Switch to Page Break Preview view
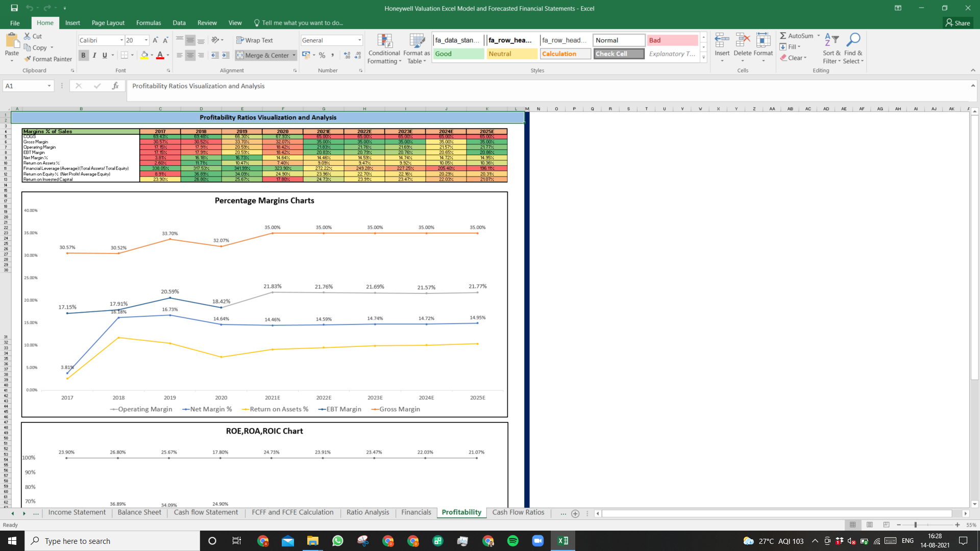Screen dimensions: 980x551 886,524
